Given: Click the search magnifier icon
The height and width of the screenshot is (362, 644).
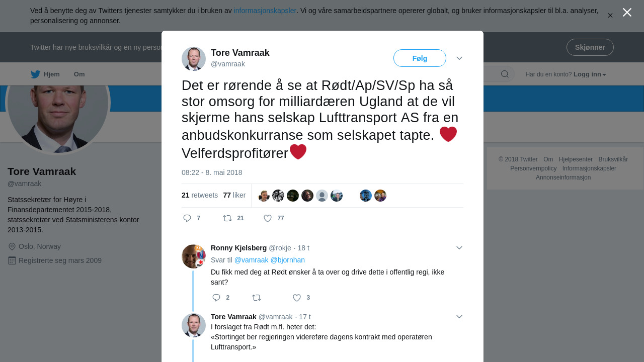Looking at the screenshot, I should 505,74.
